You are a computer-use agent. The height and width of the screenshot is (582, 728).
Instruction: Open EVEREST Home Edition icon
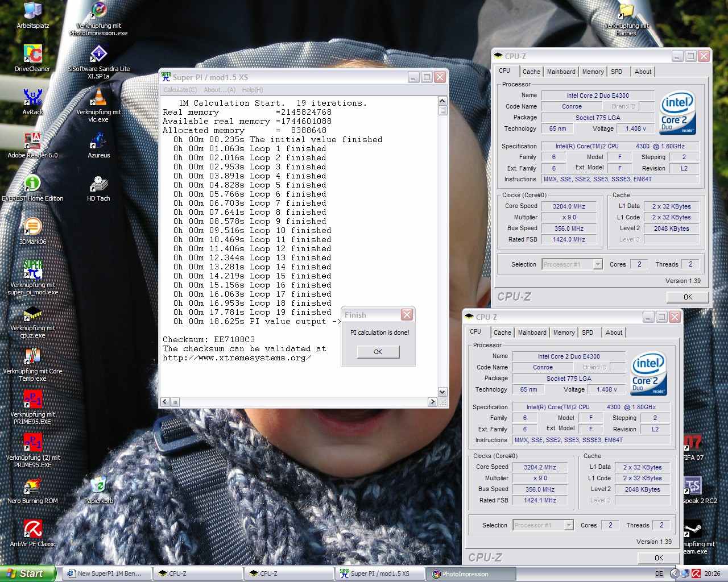(32, 188)
